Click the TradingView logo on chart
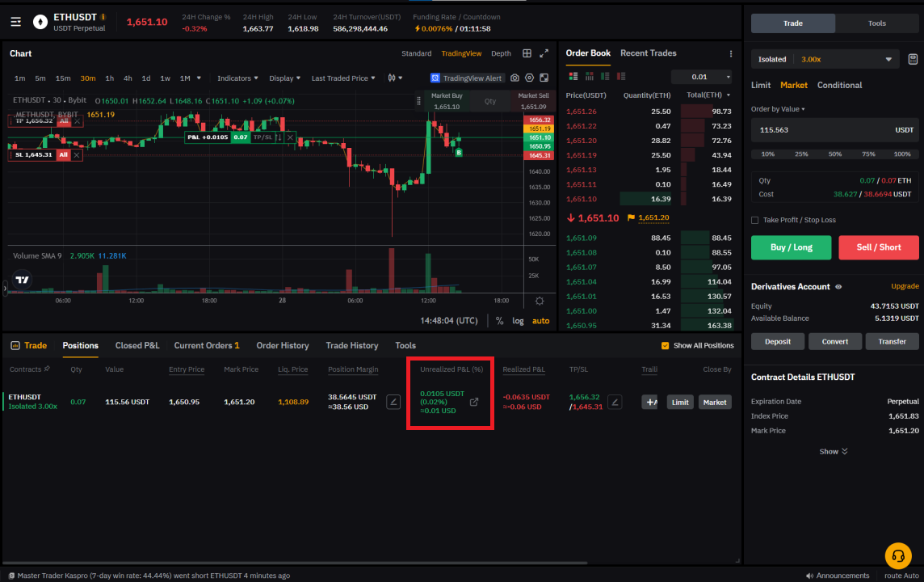The width and height of the screenshot is (924, 582). pyautogui.click(x=23, y=280)
